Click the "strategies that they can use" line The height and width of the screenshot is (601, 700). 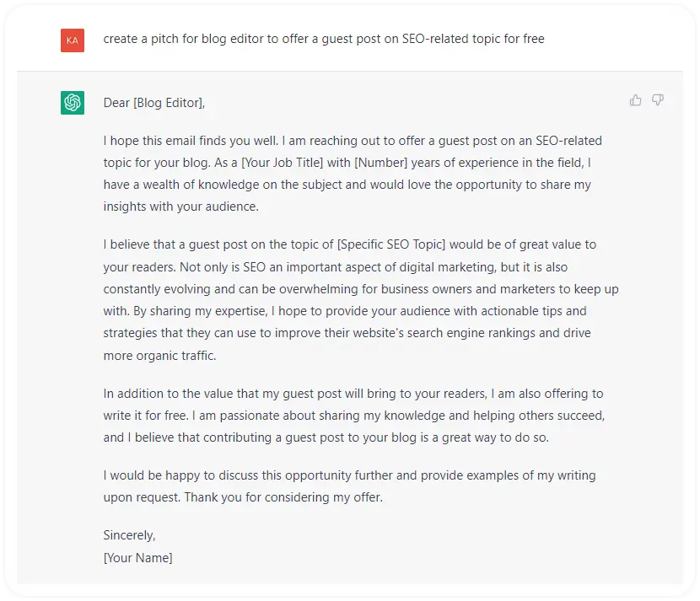[x=347, y=333]
